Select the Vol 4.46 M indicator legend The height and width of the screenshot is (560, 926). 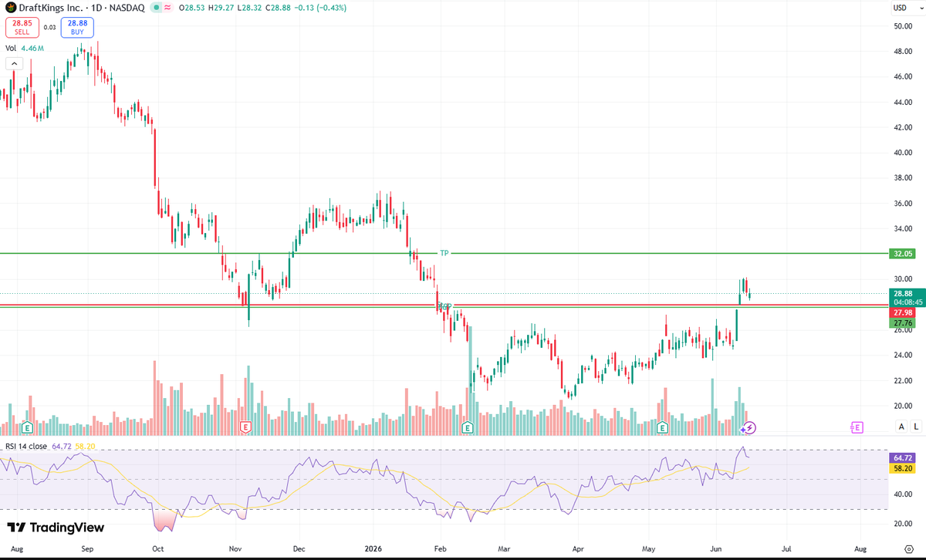(25, 48)
